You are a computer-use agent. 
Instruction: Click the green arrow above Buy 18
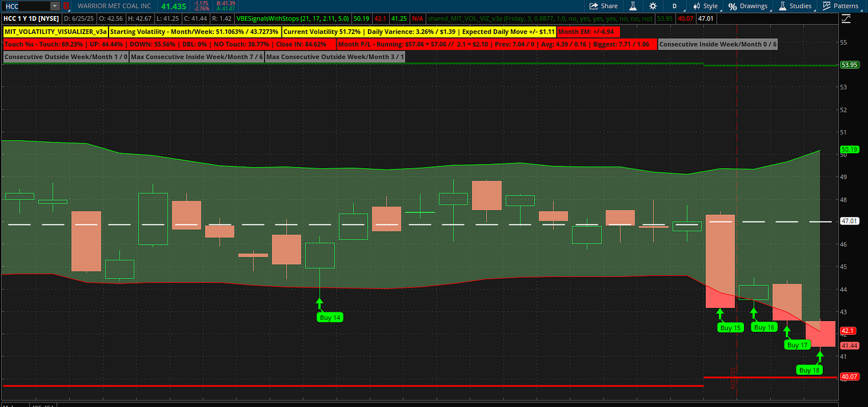pyautogui.click(x=820, y=357)
